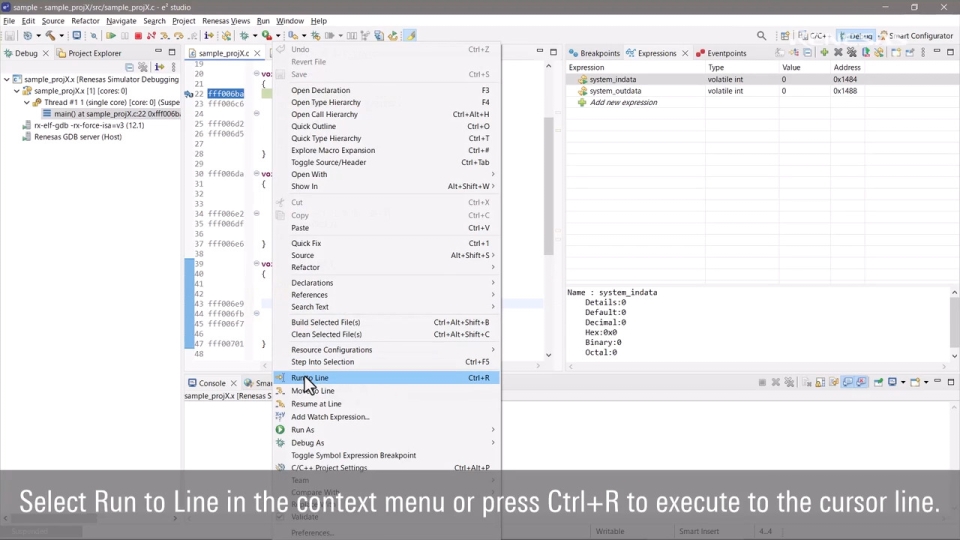Toggle the Debug perspective button
960x540 pixels.
click(x=857, y=36)
